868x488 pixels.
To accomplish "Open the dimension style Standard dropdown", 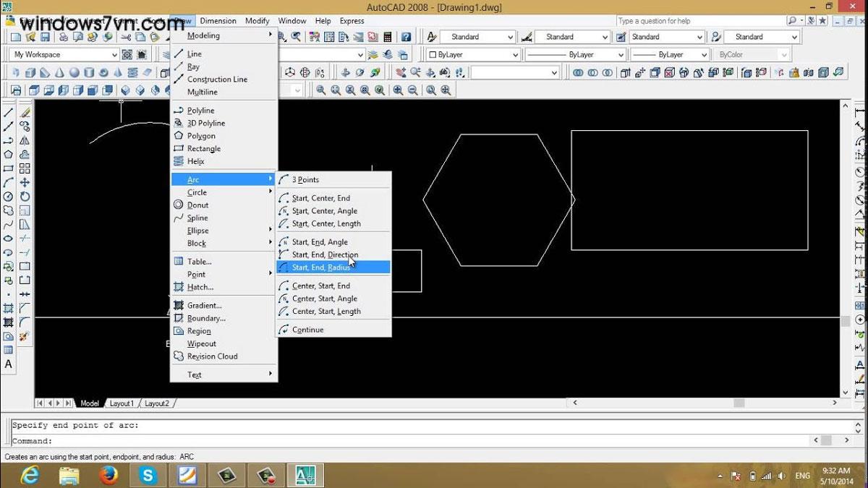I will coord(571,37).
